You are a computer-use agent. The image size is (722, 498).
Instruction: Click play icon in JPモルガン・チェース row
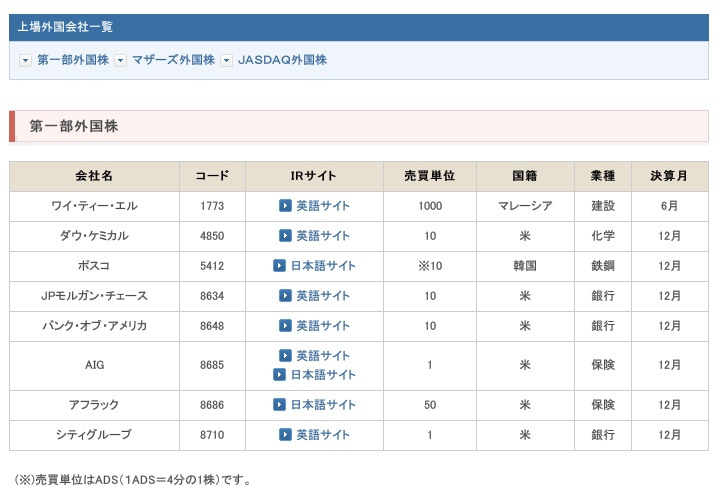[285, 295]
